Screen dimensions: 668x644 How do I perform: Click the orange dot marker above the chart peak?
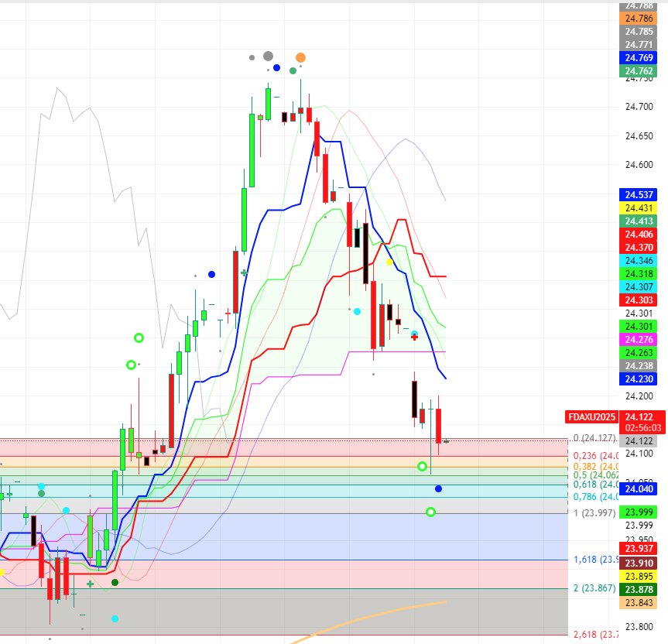[300, 57]
